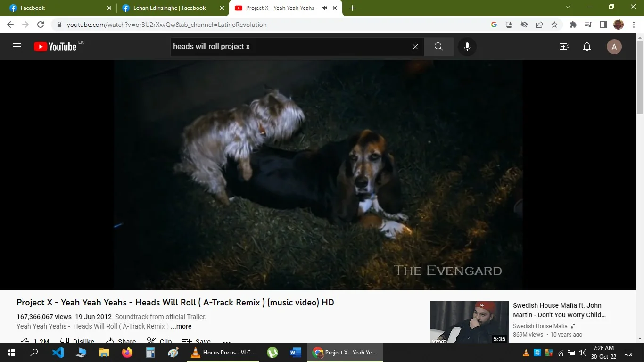Click the 167,366,067 views text
This screenshot has height=362, width=644.
pyautogui.click(x=44, y=317)
